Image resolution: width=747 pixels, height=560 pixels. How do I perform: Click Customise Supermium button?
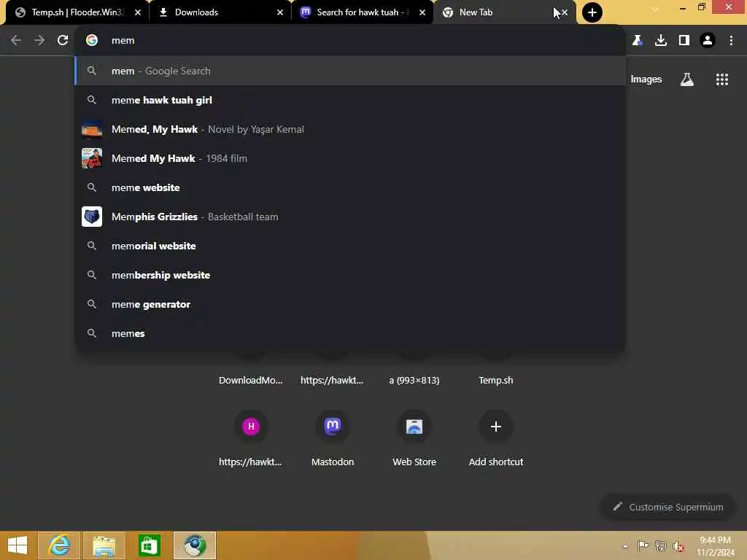(668, 507)
